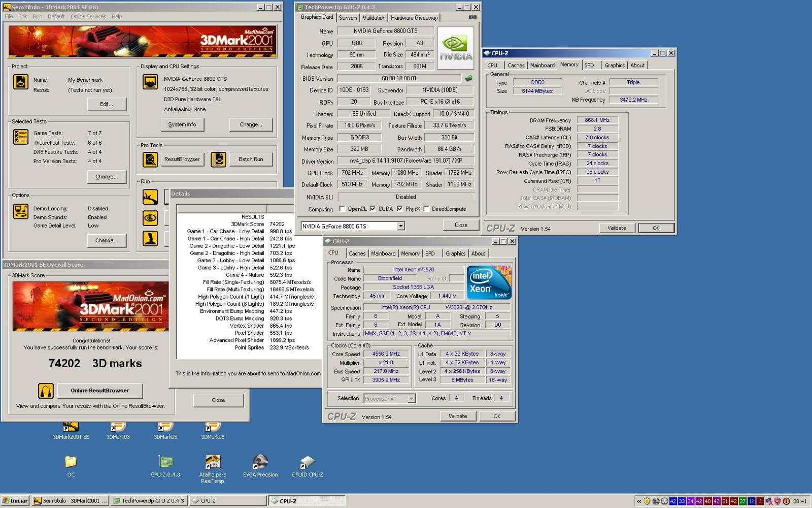Open the Processor #1 selection dropdown
This screenshot has width=812, height=508.
point(412,399)
